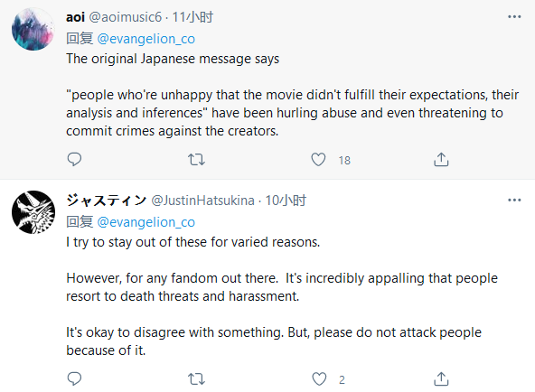This screenshot has height=392, width=535.
Task: Visit the aoi display name profile
Action: tap(75, 17)
